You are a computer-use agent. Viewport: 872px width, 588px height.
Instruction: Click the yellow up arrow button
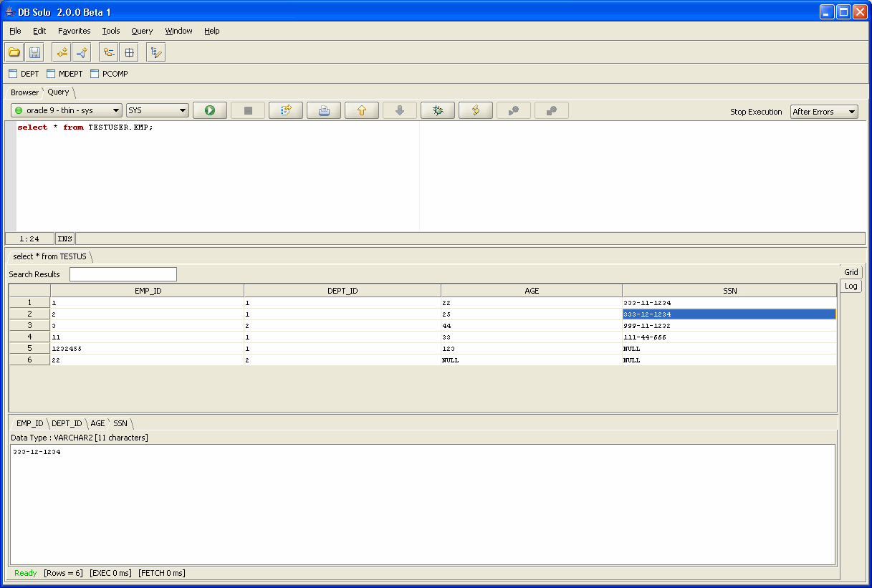tap(362, 110)
